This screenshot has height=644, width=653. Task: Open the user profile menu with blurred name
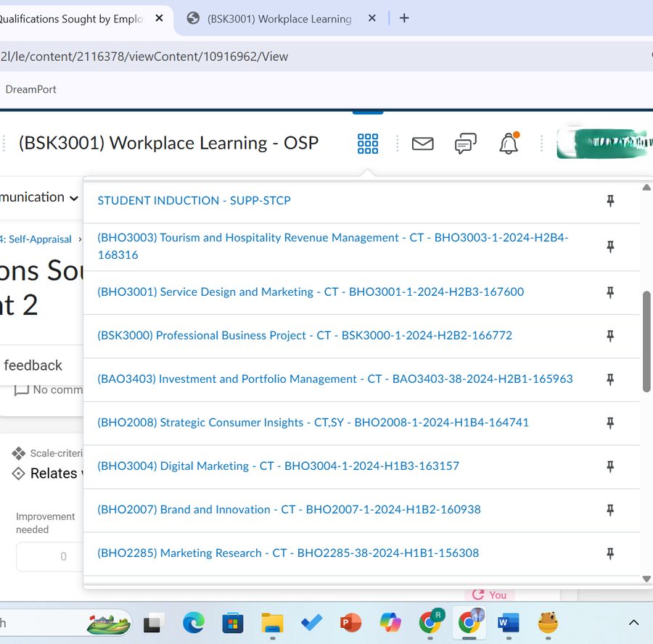pyautogui.click(x=604, y=143)
